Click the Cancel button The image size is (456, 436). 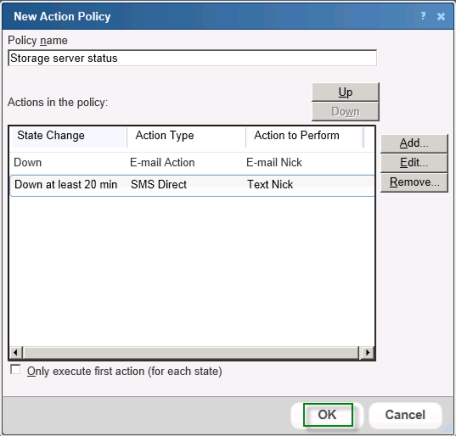tap(405, 415)
